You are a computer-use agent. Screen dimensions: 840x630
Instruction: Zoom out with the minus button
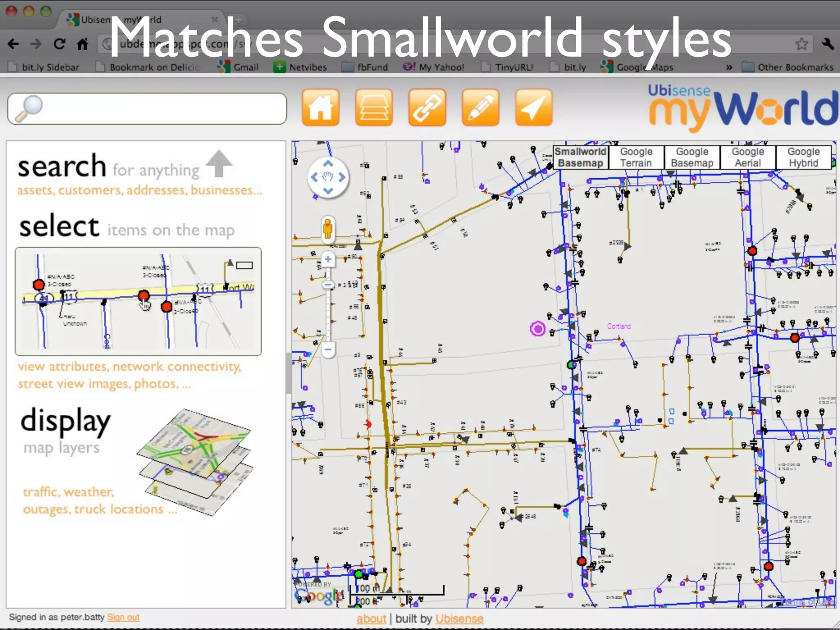[328, 350]
